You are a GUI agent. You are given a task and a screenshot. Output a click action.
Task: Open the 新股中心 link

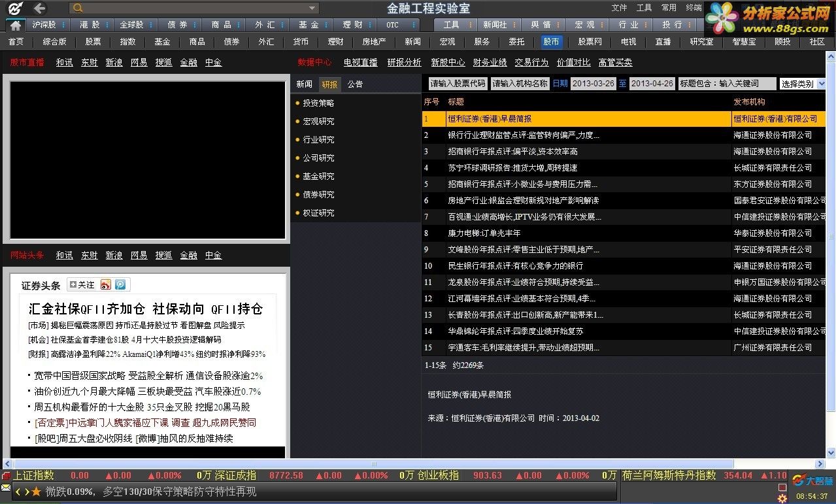(x=448, y=63)
